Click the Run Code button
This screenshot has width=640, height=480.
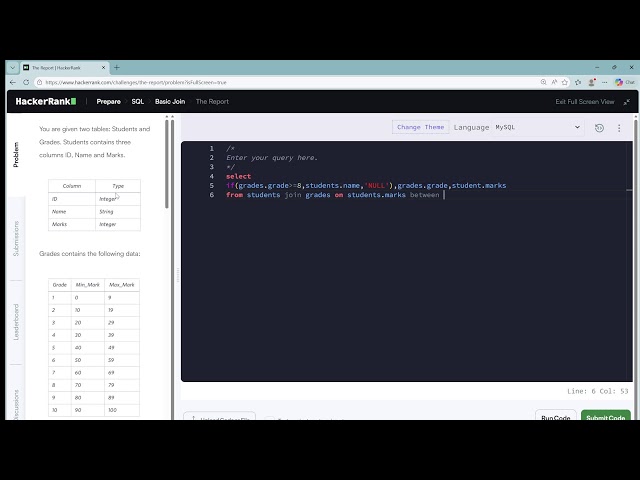point(556,415)
